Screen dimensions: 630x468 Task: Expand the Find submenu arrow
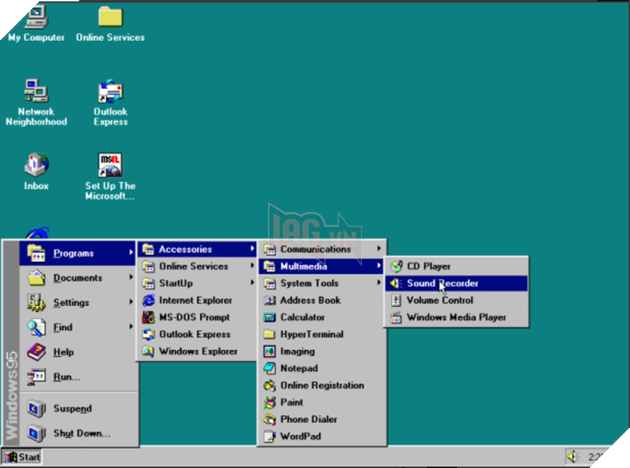click(x=131, y=327)
